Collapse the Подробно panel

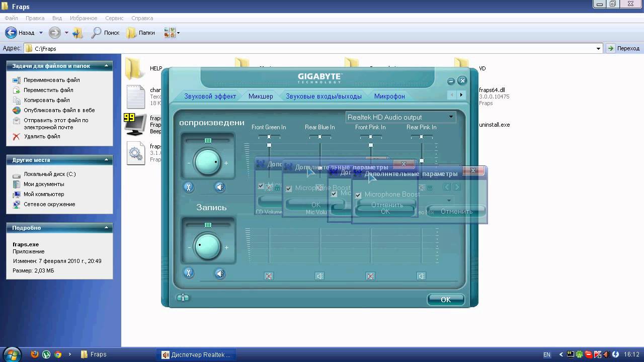[106, 228]
